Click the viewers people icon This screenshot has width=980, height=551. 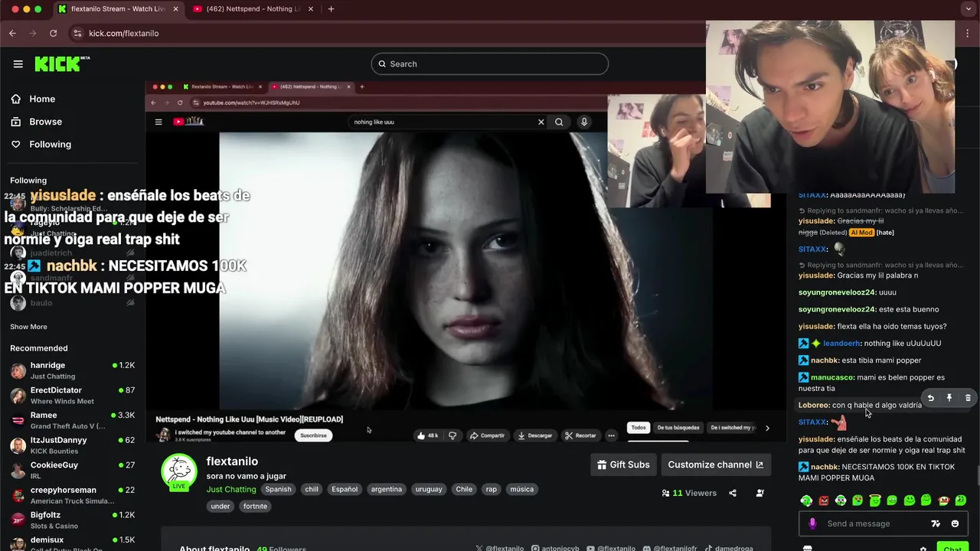coord(665,493)
